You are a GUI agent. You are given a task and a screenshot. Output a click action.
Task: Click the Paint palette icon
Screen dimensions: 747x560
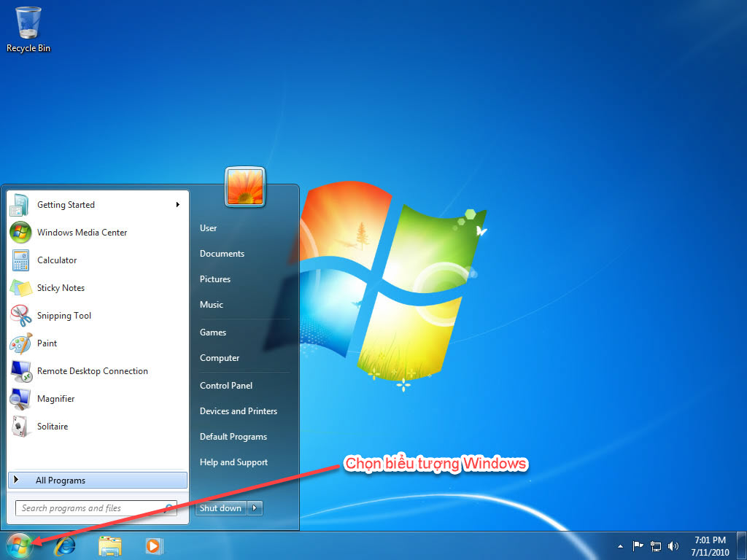(x=20, y=343)
